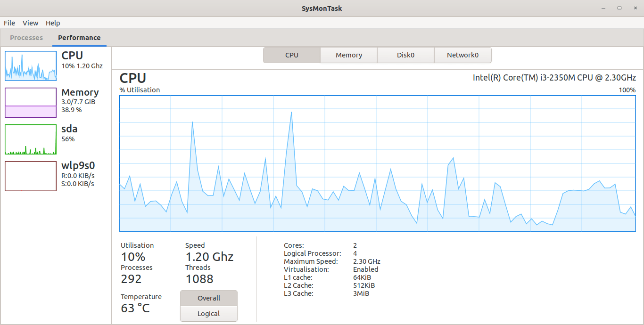Click the Performance tab
The height and width of the screenshot is (325, 644).
click(x=79, y=38)
